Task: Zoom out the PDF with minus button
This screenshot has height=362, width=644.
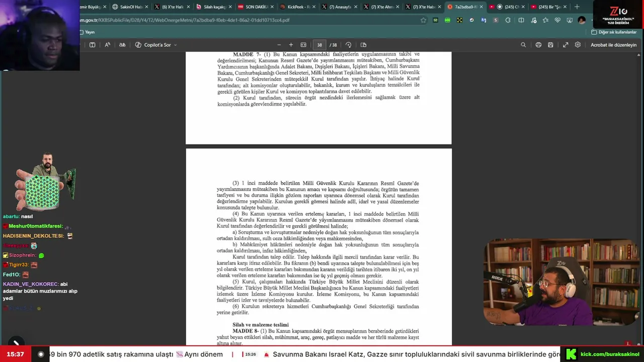Action: 279,45
